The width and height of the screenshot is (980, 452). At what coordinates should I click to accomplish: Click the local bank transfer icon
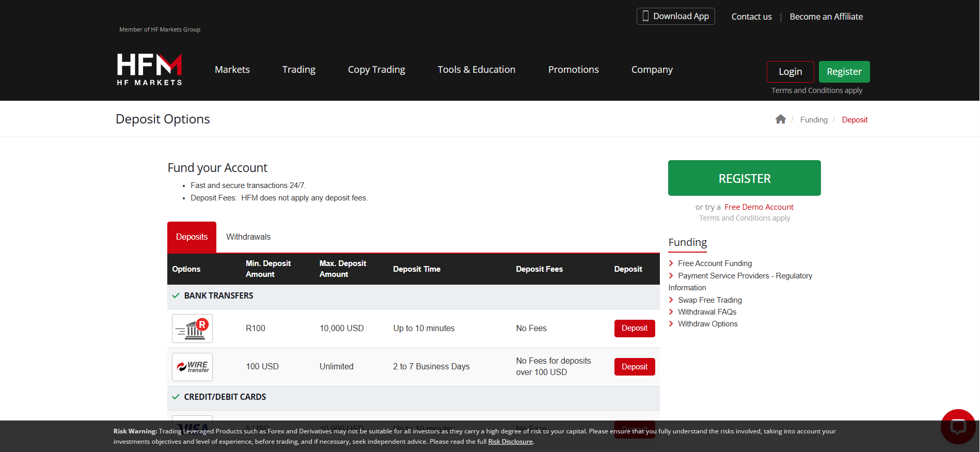coord(192,329)
